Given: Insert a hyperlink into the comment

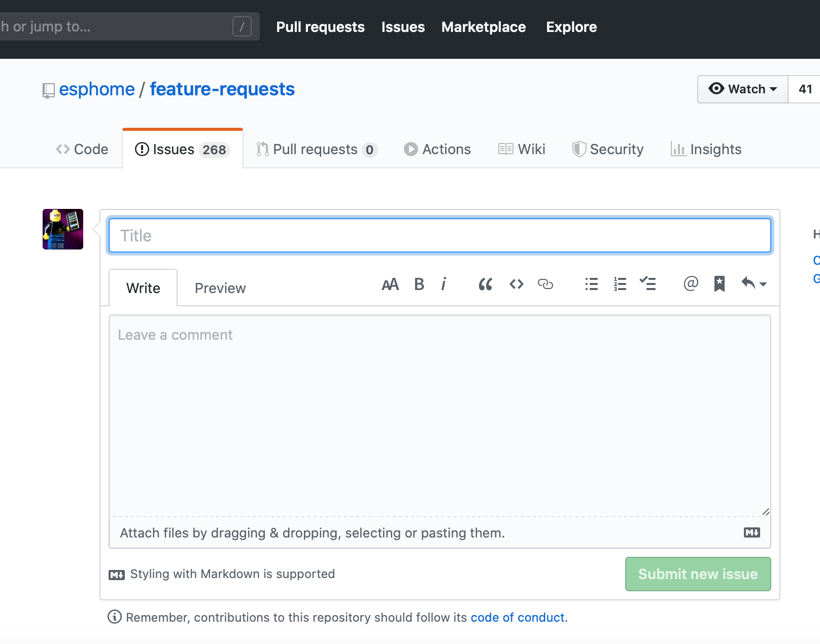Looking at the screenshot, I should [x=545, y=284].
